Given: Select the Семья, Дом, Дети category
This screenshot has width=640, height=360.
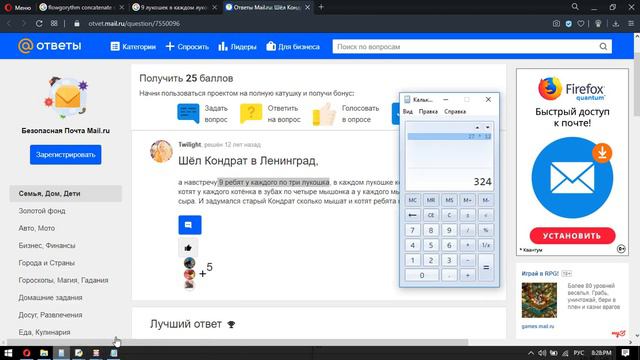Looking at the screenshot, I should tap(66, 193).
